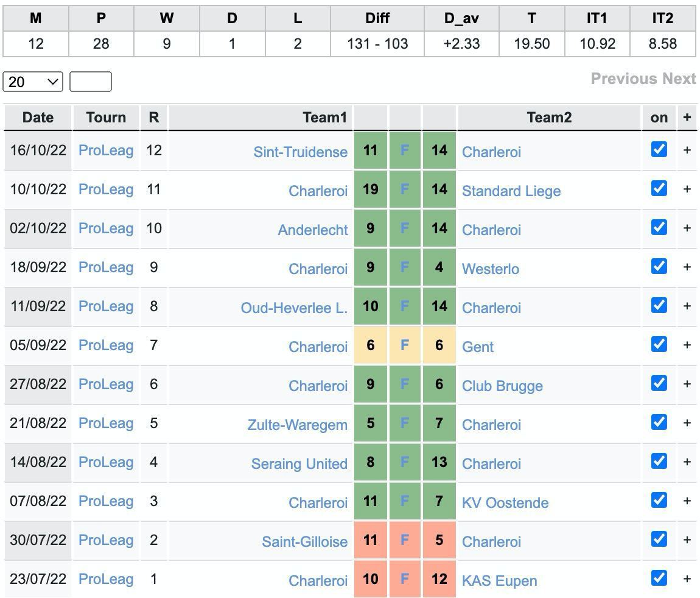Click ProLeag link in the 07/08/22 row
Image resolution: width=700 pixels, height=598 pixels.
coord(106,501)
